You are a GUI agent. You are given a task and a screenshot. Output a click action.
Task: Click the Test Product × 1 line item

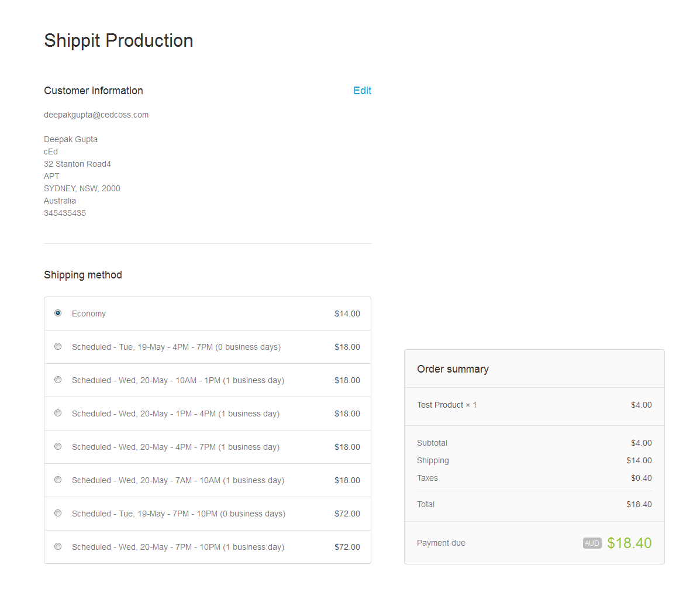(x=447, y=405)
